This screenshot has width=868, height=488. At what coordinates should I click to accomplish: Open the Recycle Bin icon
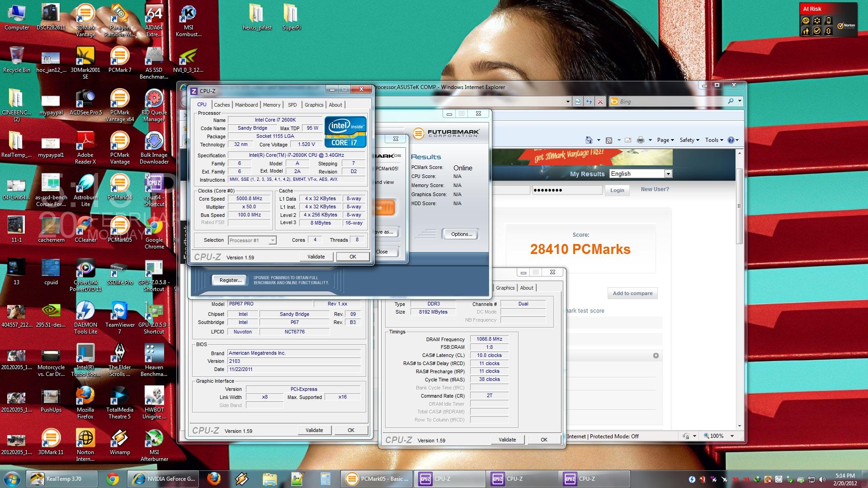click(17, 59)
